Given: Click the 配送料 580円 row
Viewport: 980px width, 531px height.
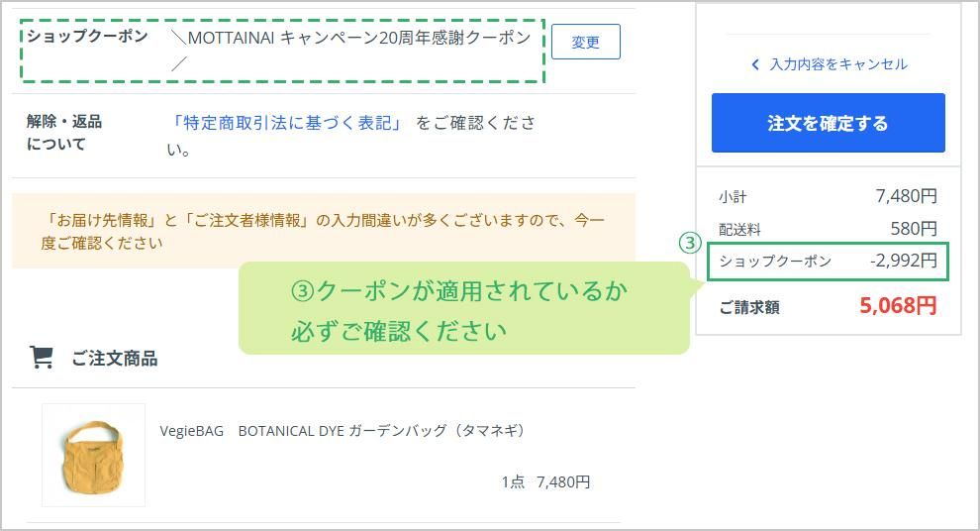Looking at the screenshot, I should pos(828,229).
